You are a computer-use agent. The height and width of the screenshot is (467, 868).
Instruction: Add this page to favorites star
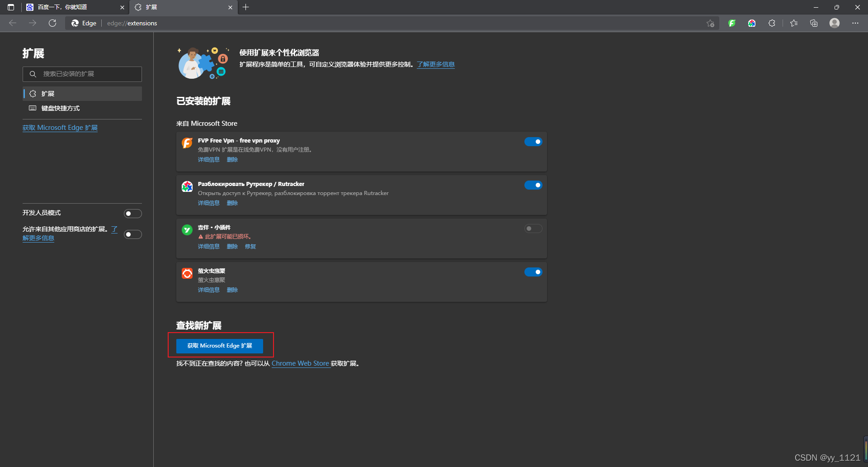pyautogui.click(x=710, y=23)
